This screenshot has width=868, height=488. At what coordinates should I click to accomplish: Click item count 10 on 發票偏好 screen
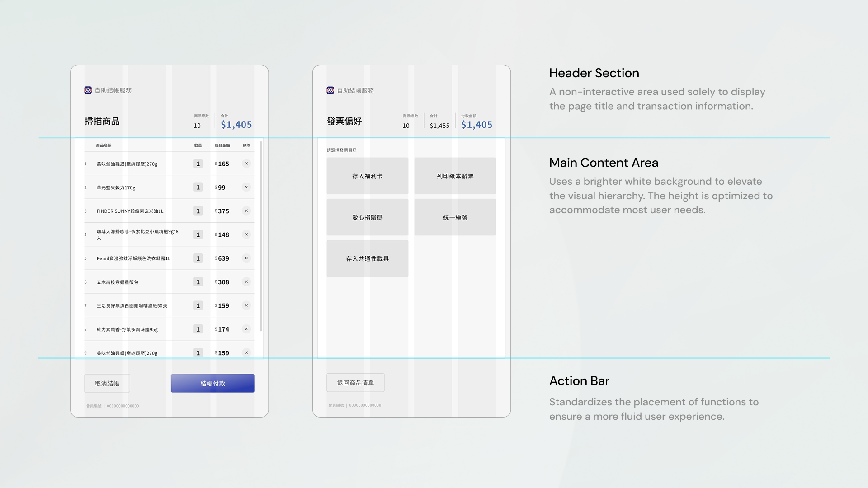[x=406, y=126]
